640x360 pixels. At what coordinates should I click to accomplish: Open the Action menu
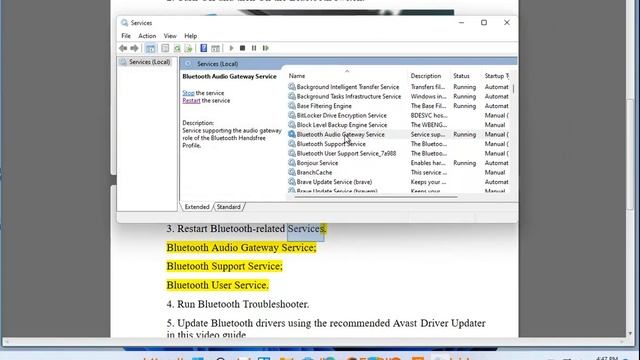[147, 36]
